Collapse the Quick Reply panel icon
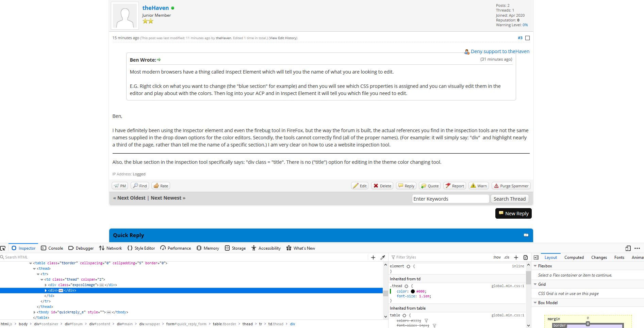 (x=526, y=235)
